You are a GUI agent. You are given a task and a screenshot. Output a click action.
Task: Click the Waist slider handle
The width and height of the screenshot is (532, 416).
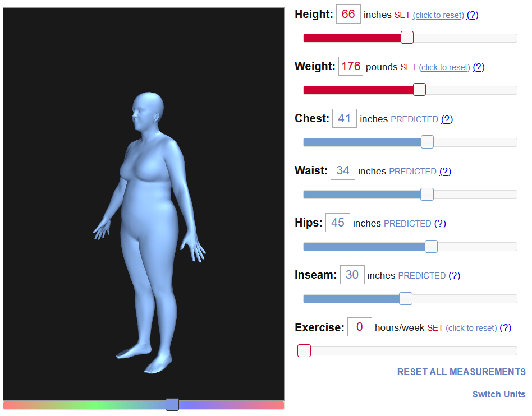(x=427, y=195)
